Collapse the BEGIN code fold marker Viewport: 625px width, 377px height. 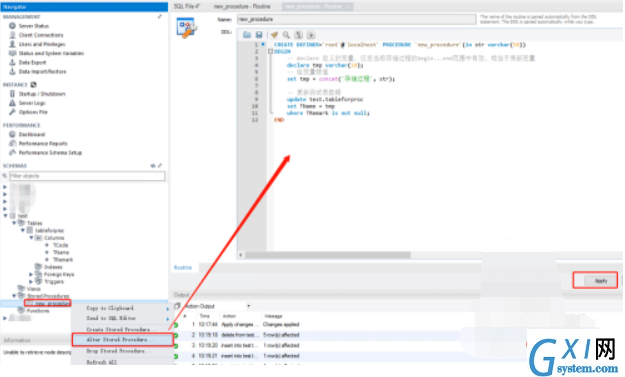(x=270, y=51)
